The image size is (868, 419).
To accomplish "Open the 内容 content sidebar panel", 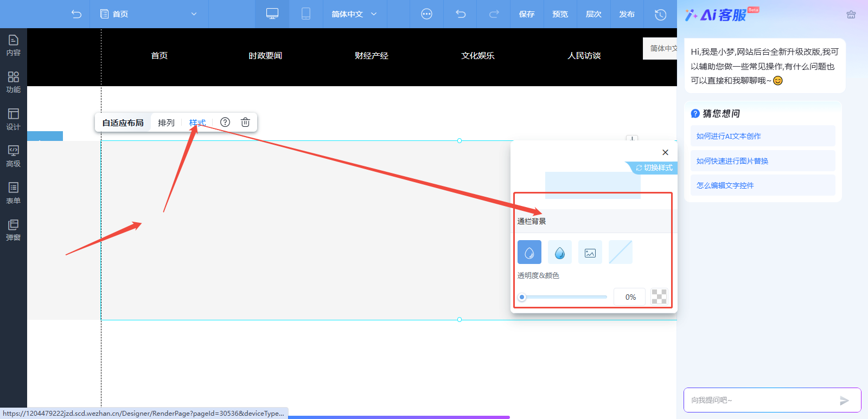I will coord(13,46).
